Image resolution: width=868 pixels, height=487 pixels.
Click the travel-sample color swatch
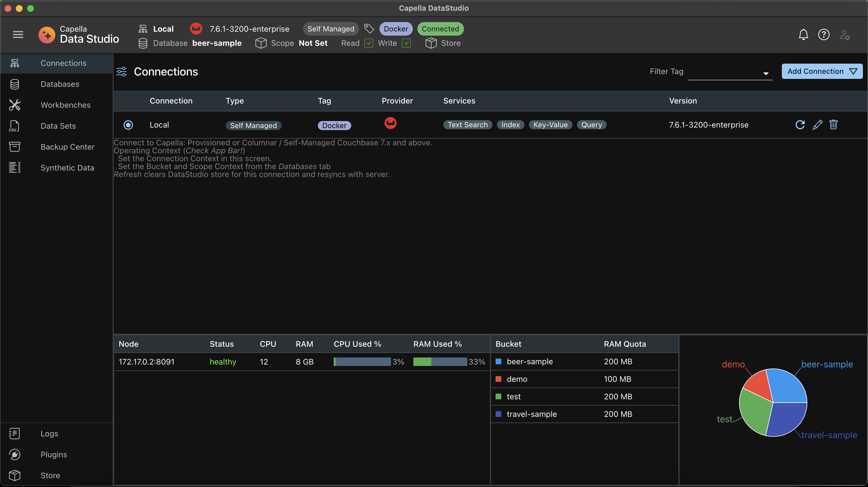coord(498,414)
